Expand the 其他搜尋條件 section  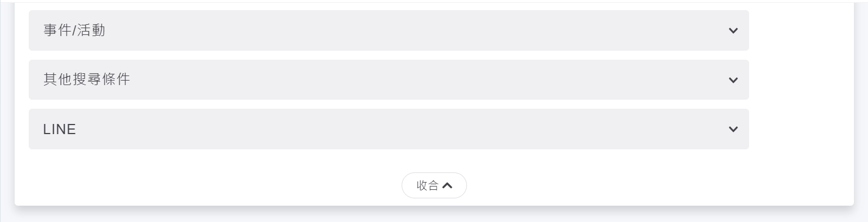click(389, 80)
